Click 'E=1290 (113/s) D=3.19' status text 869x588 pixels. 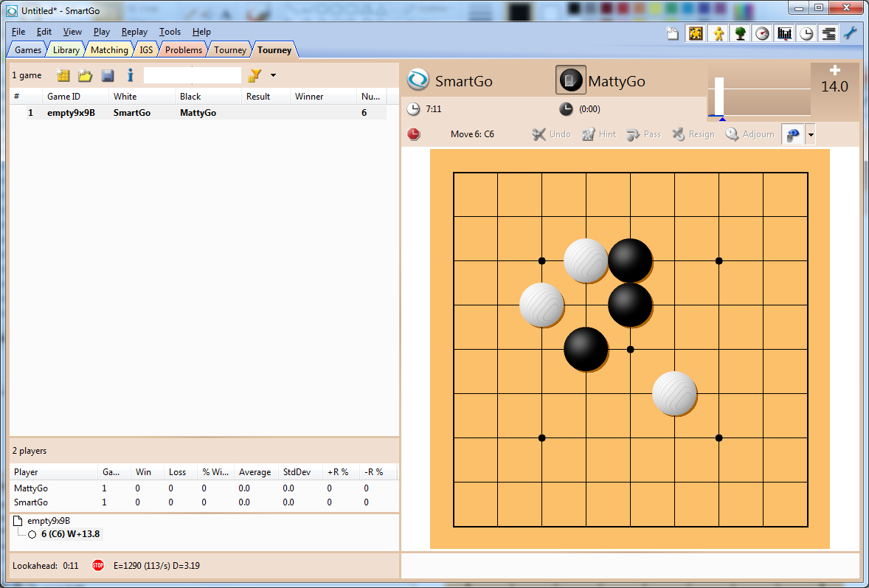click(157, 566)
